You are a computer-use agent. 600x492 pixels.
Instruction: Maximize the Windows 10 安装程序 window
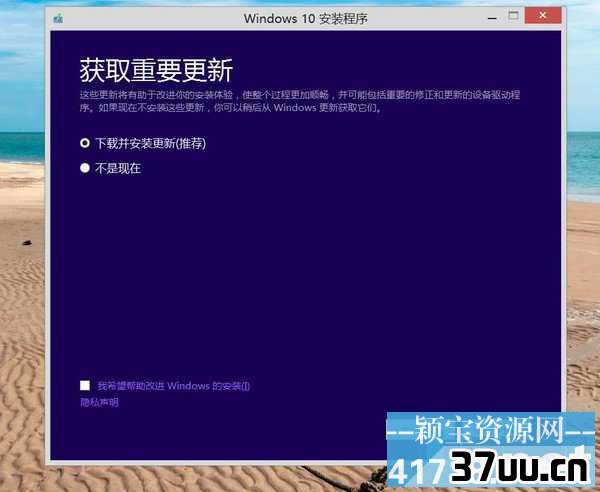[513, 16]
